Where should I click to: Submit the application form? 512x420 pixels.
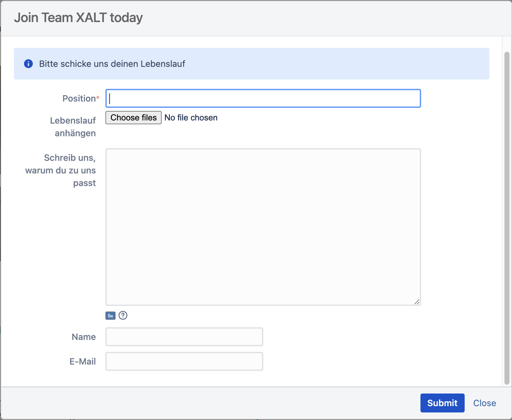tap(442, 403)
